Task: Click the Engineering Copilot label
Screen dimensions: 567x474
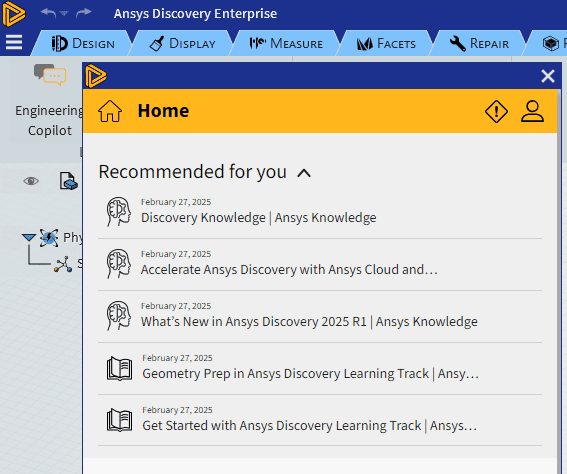Action: click(49, 120)
